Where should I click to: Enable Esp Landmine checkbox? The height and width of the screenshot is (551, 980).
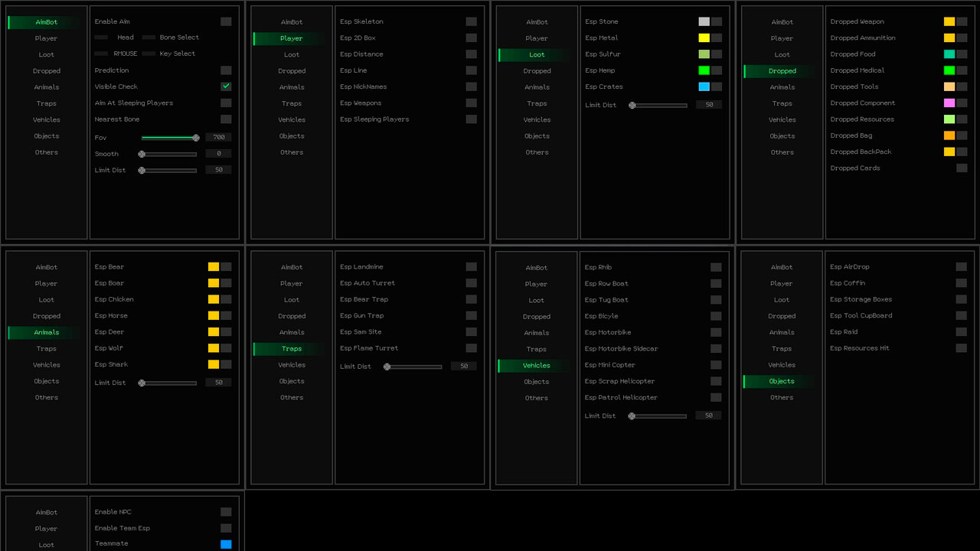point(471,267)
